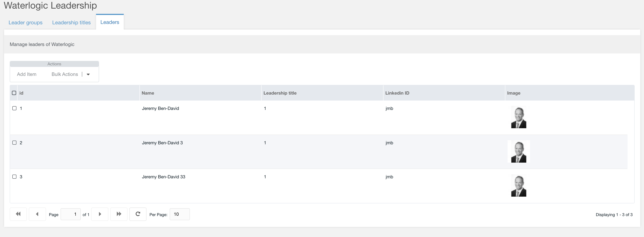The image size is (644, 237).
Task: Click leadership title value in row 1
Action: (265, 108)
